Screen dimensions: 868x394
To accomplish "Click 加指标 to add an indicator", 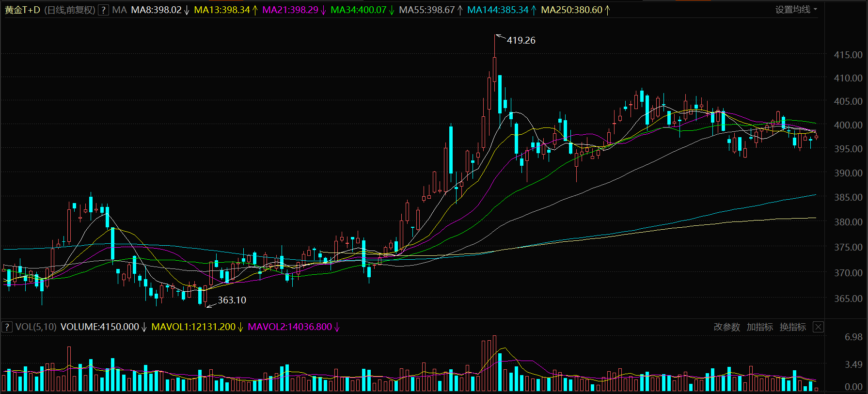I will click(759, 327).
